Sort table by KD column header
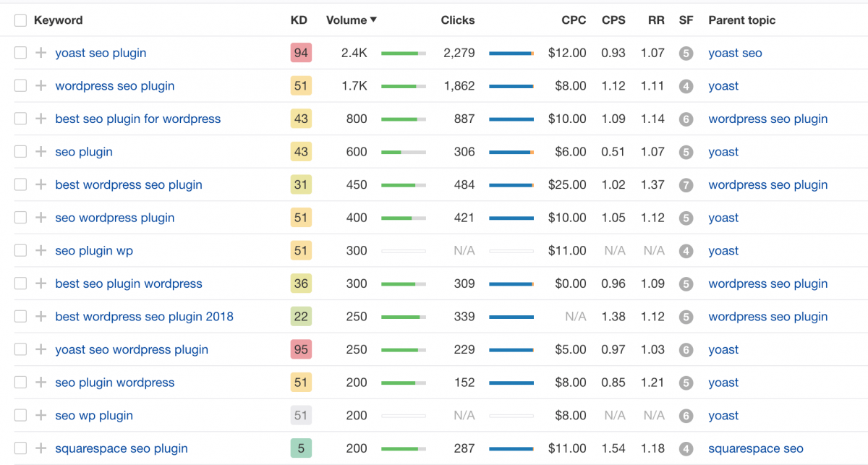 pos(299,20)
